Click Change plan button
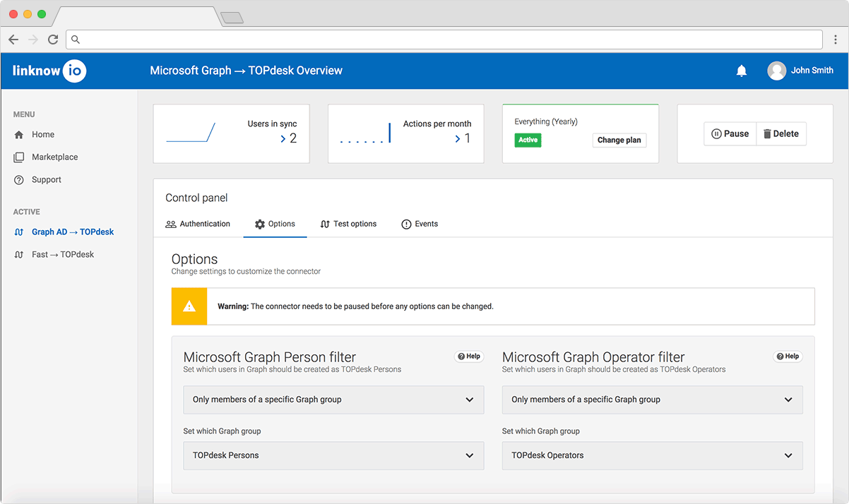 click(x=619, y=140)
